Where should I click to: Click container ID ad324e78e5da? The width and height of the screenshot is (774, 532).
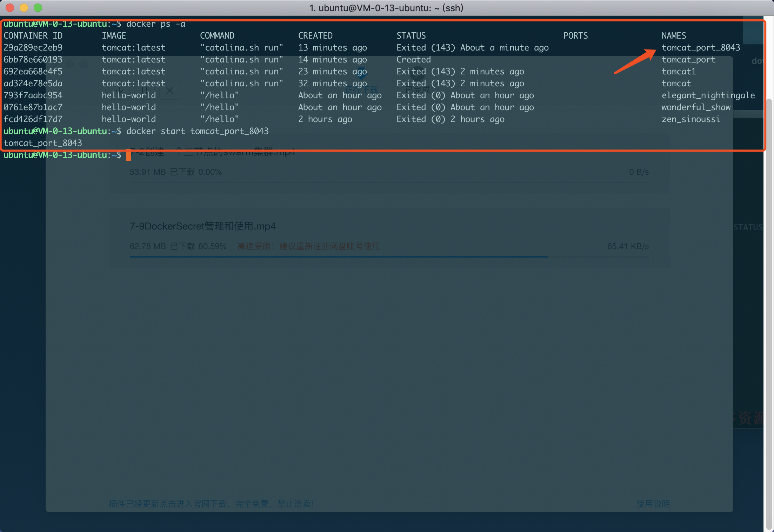(33, 84)
